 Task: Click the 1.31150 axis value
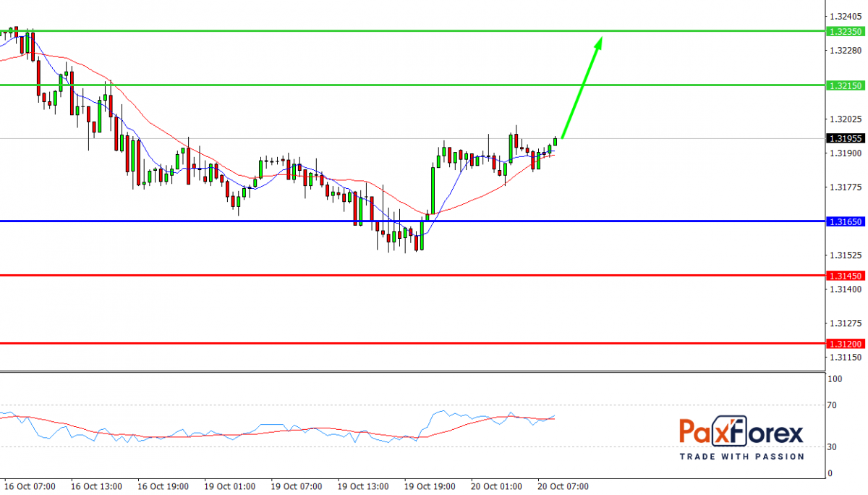846,357
